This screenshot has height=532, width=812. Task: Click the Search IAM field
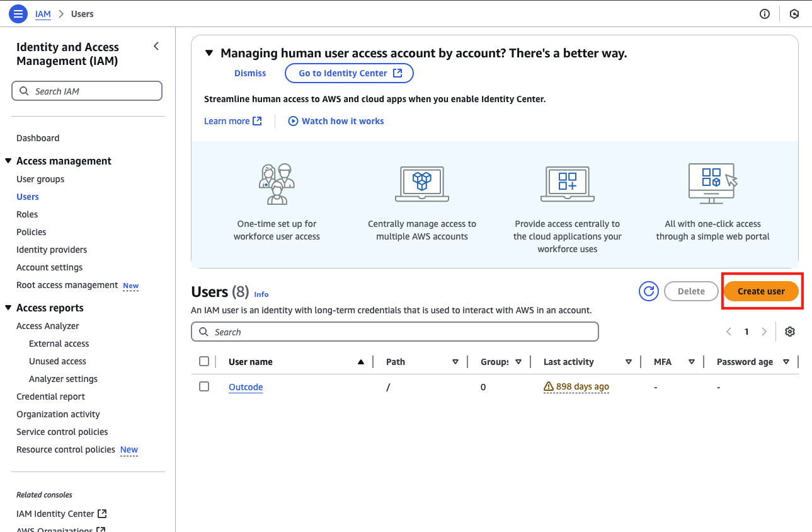click(87, 91)
